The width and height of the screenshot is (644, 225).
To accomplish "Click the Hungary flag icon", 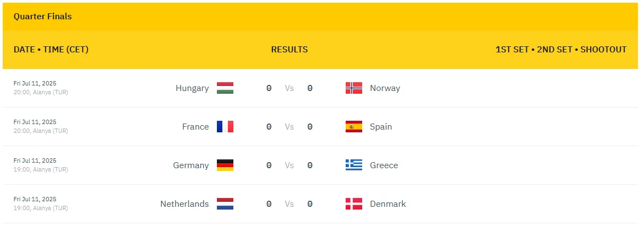I will pos(225,88).
